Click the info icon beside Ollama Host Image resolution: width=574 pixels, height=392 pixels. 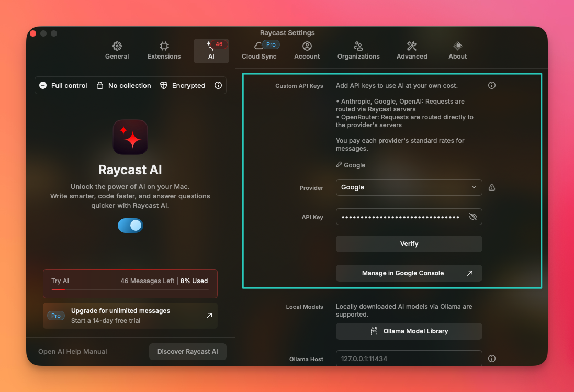491,359
